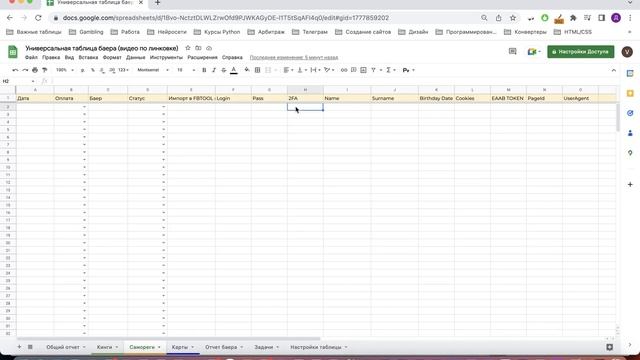640x360 pixels.
Task: Open the Данные menu
Action: [x=136, y=58]
